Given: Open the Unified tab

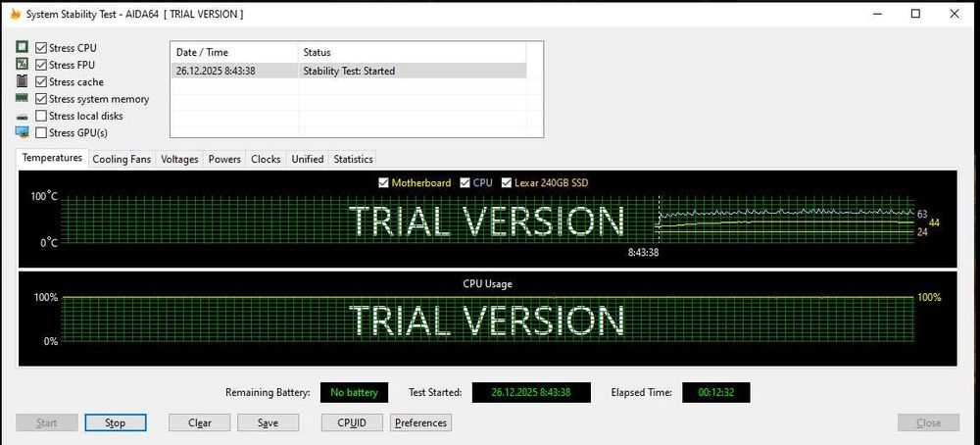Looking at the screenshot, I should pos(308,160).
